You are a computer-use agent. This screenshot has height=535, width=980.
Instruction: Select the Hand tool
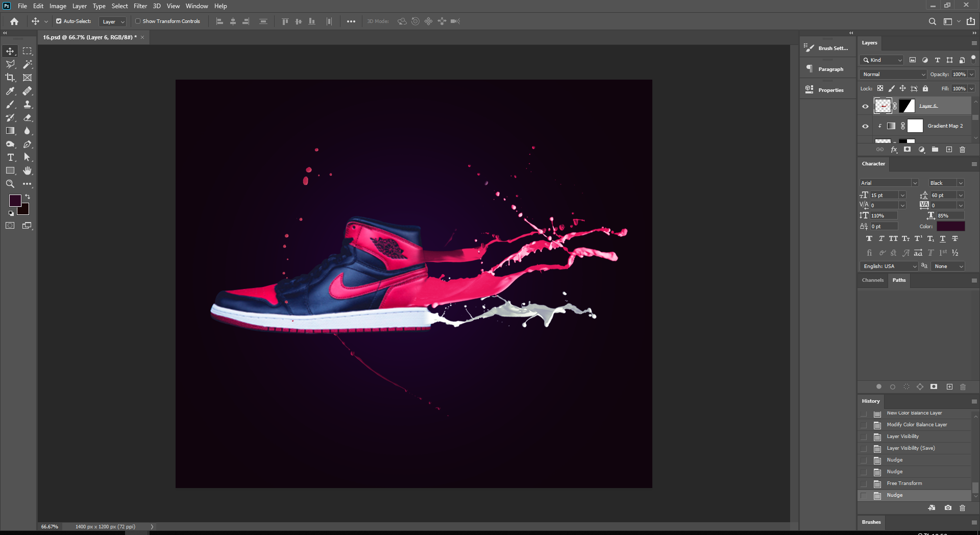(x=27, y=171)
